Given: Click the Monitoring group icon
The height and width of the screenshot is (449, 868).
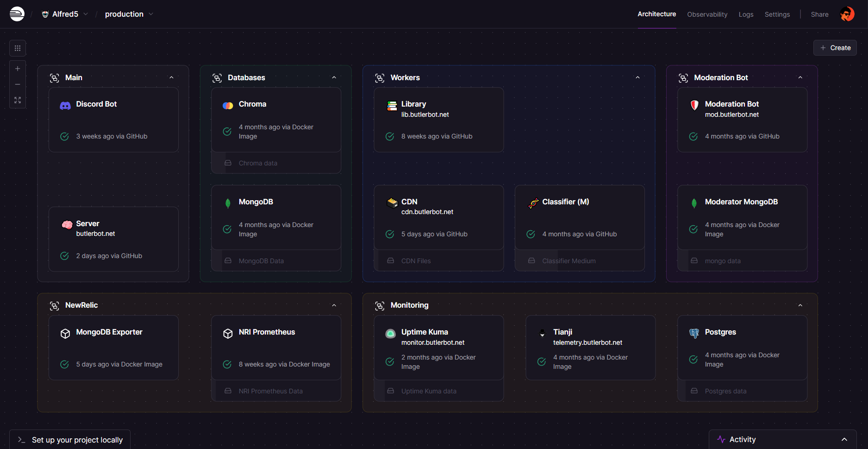Looking at the screenshot, I should coord(380,305).
